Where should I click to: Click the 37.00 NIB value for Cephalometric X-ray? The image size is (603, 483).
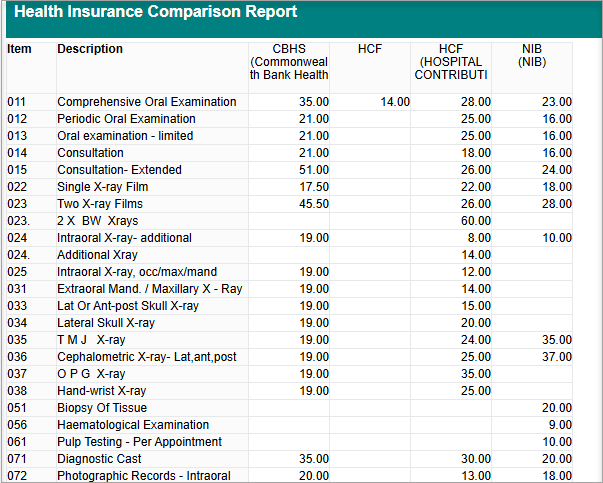click(557, 357)
